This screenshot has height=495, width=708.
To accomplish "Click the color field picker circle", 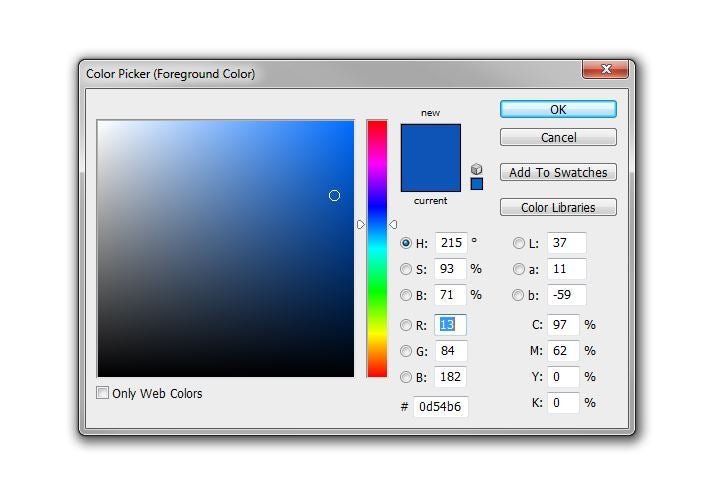I will coord(334,196).
